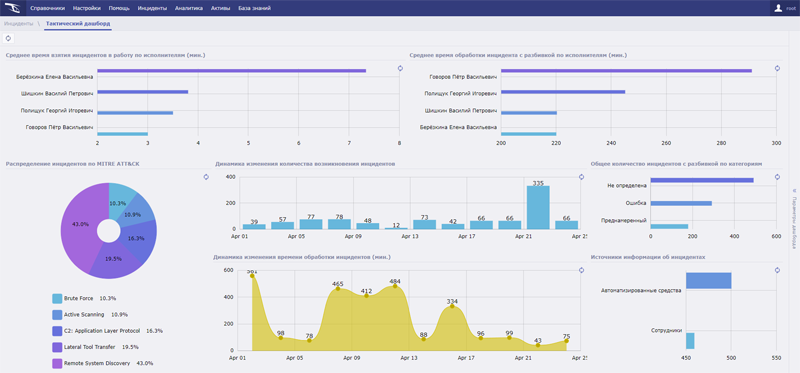The height and width of the screenshot is (373, 800).
Task: Click the 465 data point marker
Action: (x=338, y=289)
